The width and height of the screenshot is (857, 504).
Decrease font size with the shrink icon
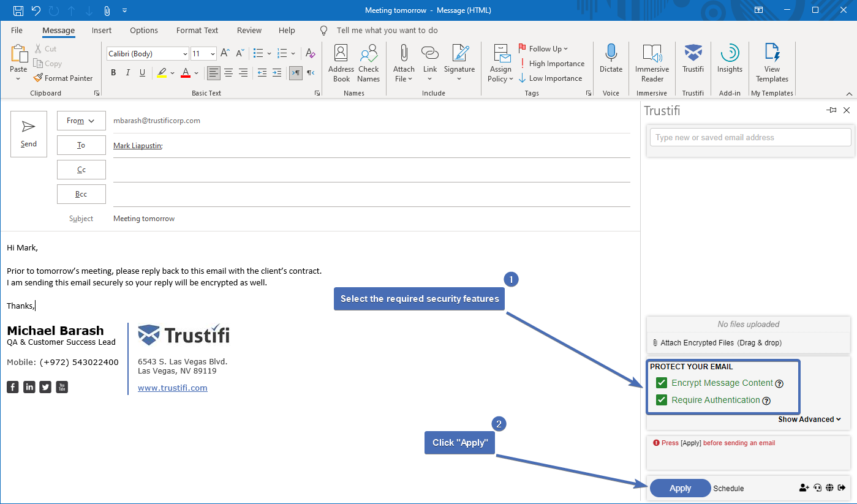click(x=240, y=53)
